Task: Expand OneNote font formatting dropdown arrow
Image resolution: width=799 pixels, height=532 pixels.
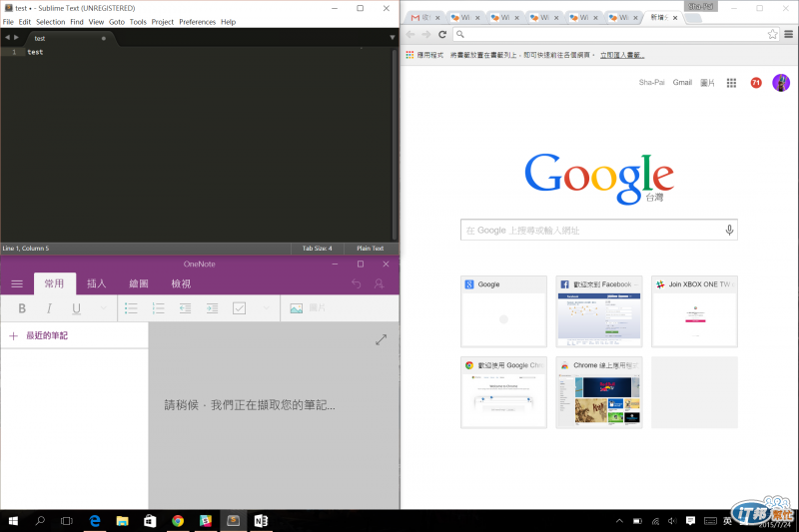Action: (x=104, y=308)
